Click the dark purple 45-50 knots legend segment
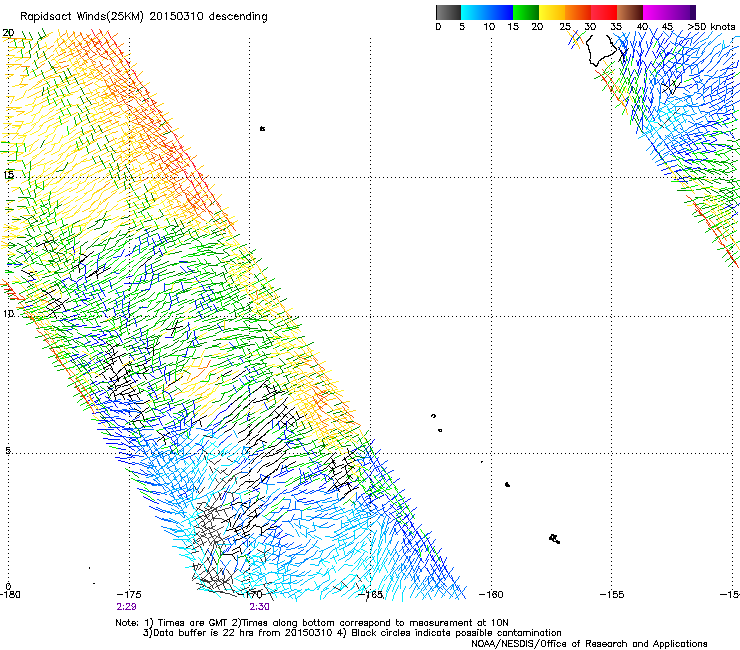 click(x=682, y=12)
